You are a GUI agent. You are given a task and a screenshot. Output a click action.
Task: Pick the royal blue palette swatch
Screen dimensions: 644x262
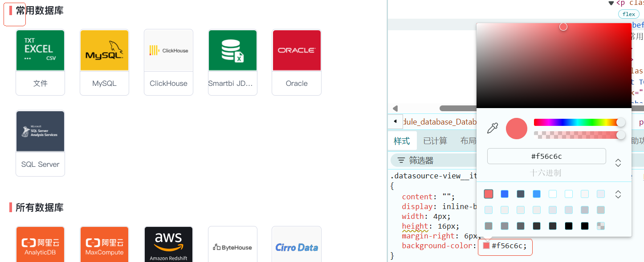[505, 194]
